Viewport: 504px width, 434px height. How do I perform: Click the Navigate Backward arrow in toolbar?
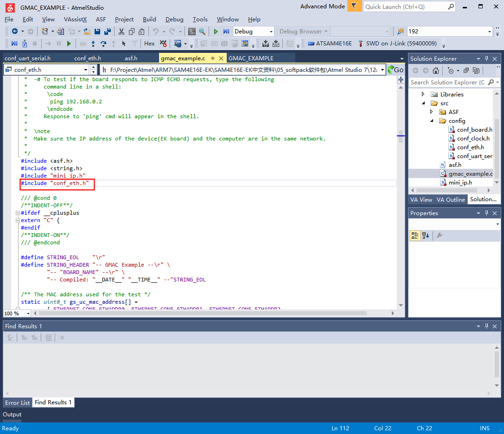coord(15,31)
